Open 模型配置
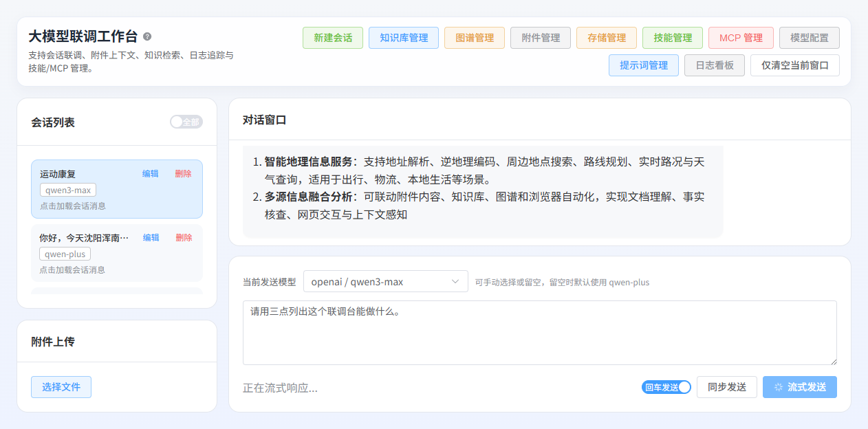This screenshot has width=868, height=429. (x=810, y=38)
